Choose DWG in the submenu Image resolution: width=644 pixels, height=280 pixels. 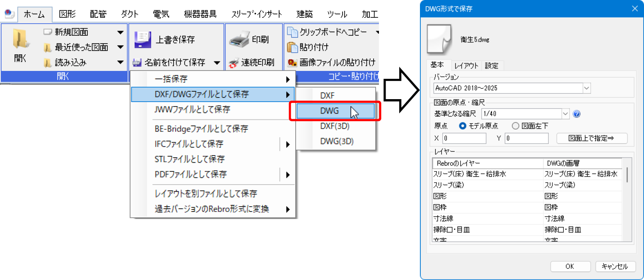[336, 111]
